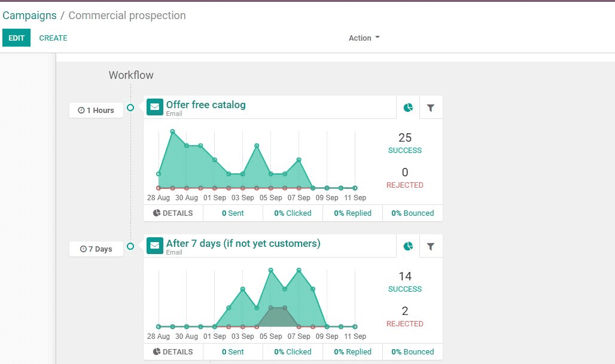Viewport: 615px width, 364px height.
Task: Click the Commercial prospection breadcrumb text
Action: point(127,16)
